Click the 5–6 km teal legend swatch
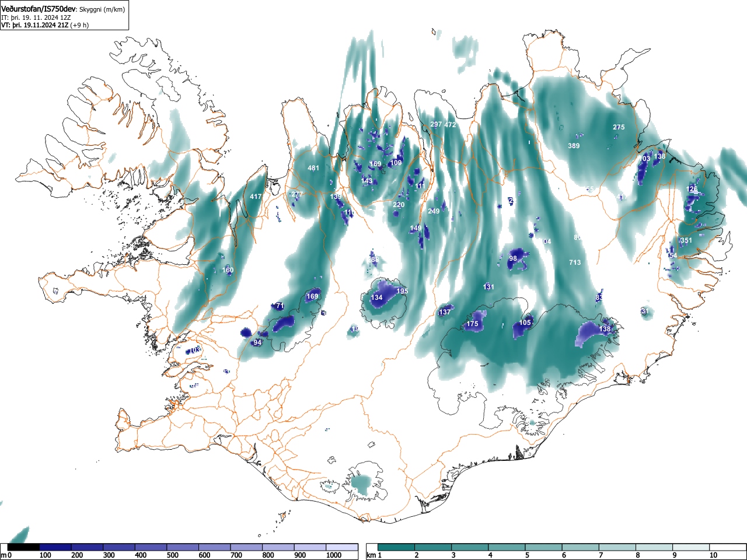The image size is (747, 560). click(544, 547)
